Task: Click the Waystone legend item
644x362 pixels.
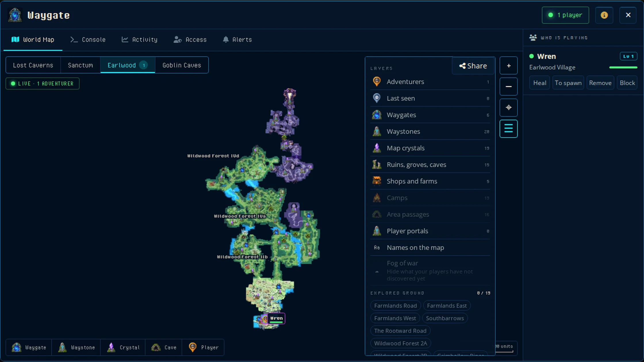Action: click(76, 347)
